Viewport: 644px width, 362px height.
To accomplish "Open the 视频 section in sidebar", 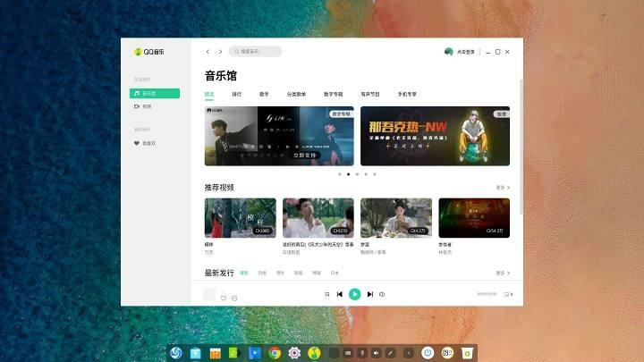I will 148,106.
